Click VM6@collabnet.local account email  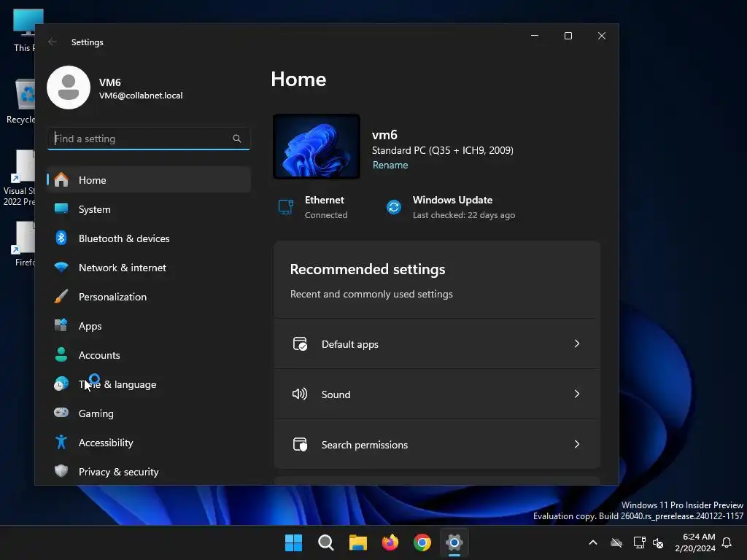(141, 96)
